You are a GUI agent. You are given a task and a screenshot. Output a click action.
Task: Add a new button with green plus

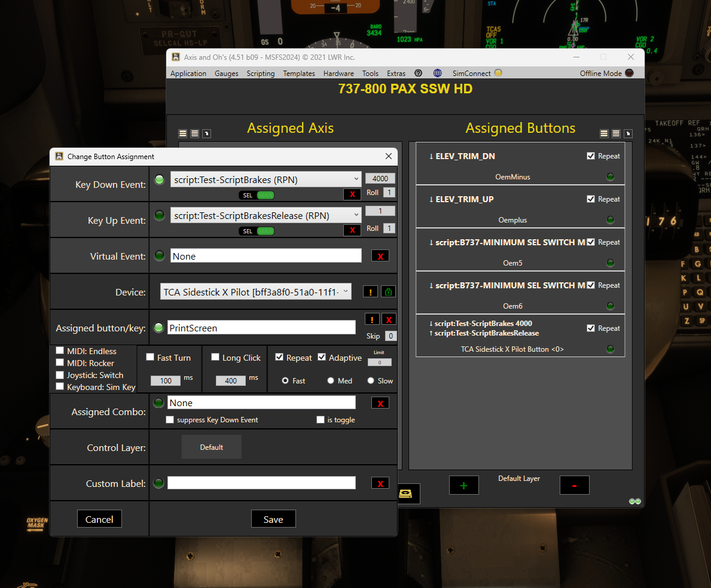[463, 486]
